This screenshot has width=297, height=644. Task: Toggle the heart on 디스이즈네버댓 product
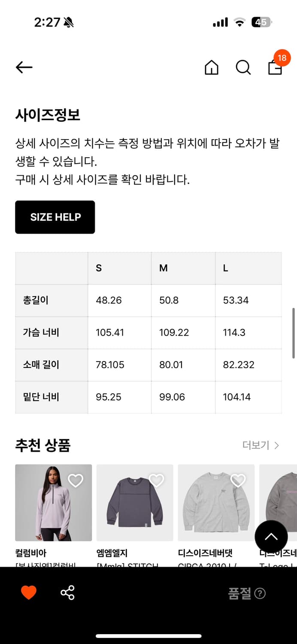pos(239,480)
